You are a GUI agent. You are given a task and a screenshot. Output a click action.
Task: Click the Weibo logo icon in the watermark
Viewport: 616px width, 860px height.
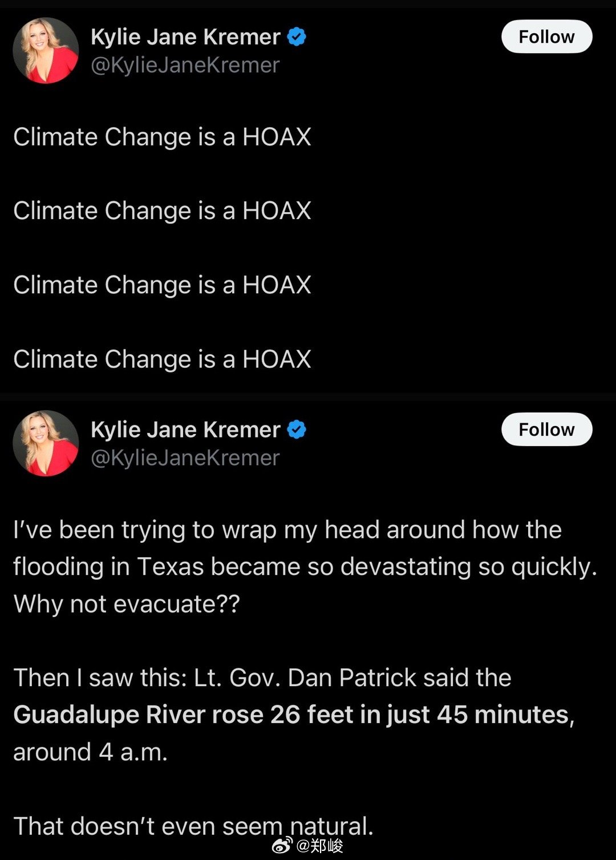click(282, 845)
